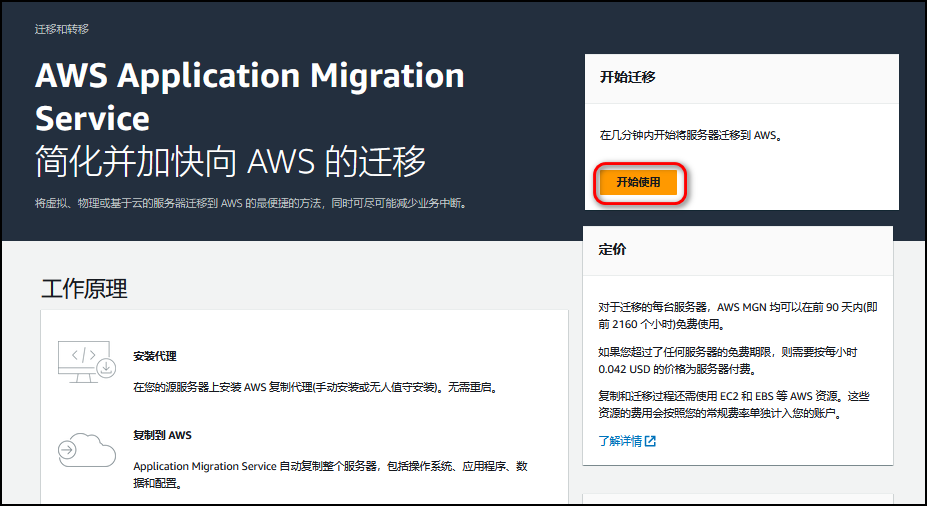Click the external link icon beside 了解详情
927x506 pixels.
[650, 441]
